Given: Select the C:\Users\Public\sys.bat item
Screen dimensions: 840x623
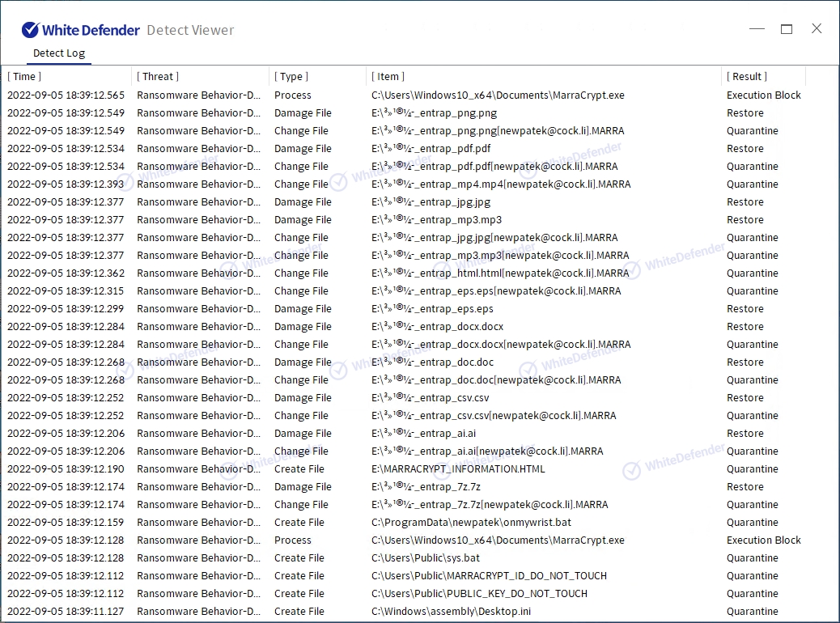Looking at the screenshot, I should click(x=426, y=557).
